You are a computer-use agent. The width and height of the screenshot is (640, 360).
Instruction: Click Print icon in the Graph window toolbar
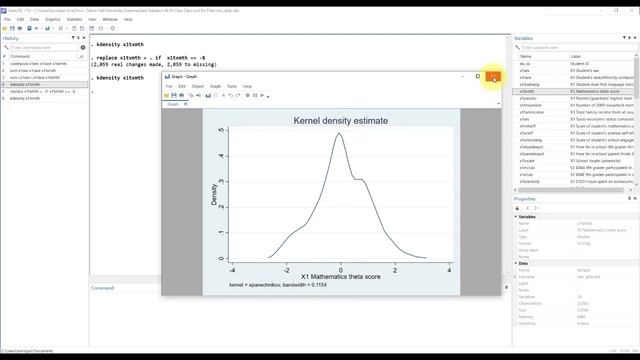click(181, 96)
